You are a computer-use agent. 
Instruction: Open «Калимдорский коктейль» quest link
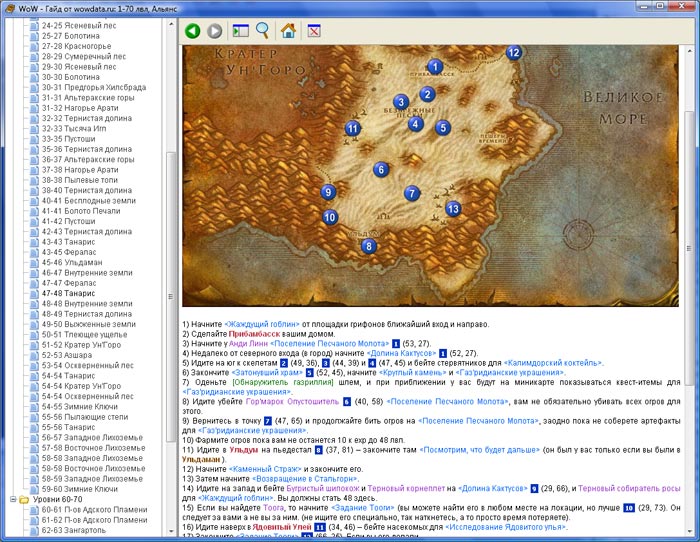pyautogui.click(x=553, y=363)
